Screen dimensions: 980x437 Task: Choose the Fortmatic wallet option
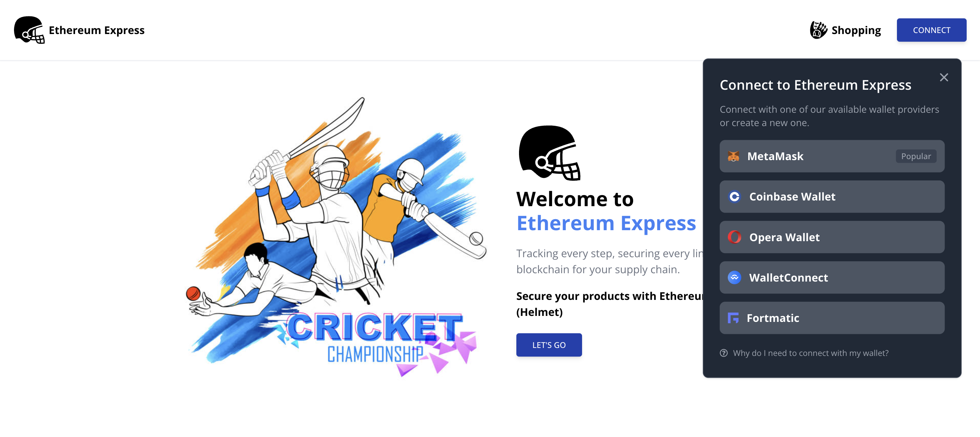(x=832, y=318)
